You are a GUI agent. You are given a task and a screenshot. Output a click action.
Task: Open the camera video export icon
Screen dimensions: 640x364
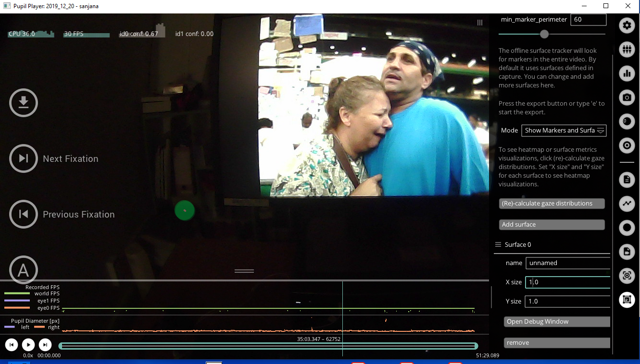627,97
